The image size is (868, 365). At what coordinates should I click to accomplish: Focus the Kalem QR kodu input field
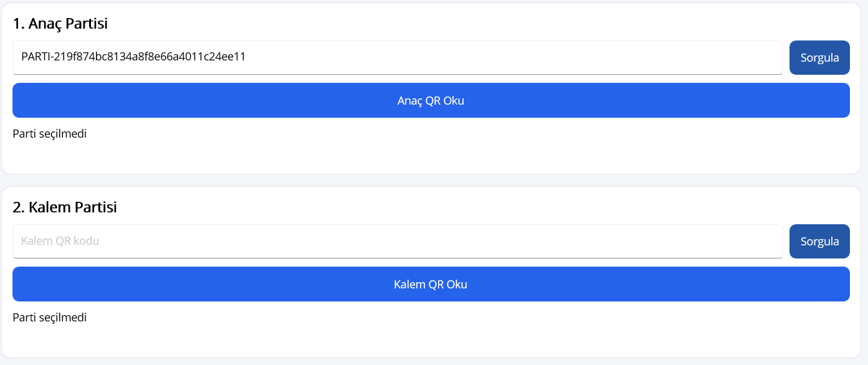click(398, 241)
